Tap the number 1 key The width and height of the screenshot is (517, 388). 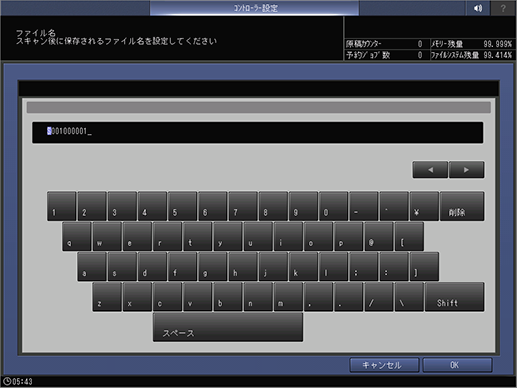(62, 206)
